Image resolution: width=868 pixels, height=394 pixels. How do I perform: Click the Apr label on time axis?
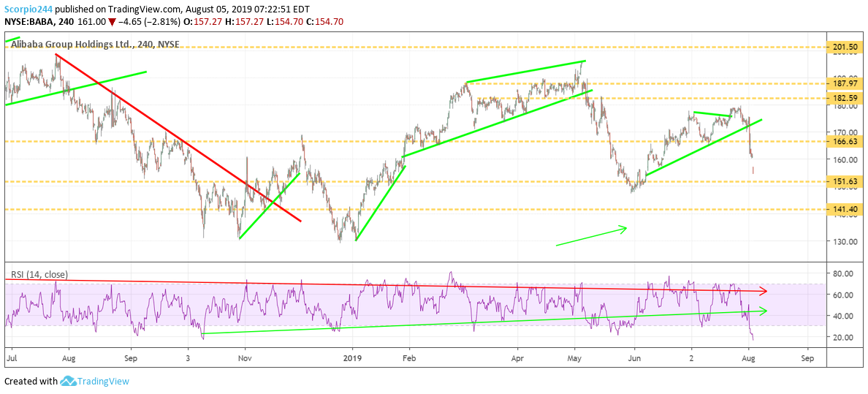pyautogui.click(x=517, y=359)
